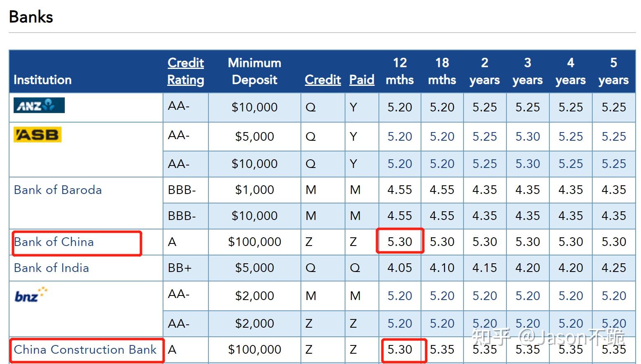641x364 pixels.
Task: Open the China Construction Bank link
Action: [85, 350]
